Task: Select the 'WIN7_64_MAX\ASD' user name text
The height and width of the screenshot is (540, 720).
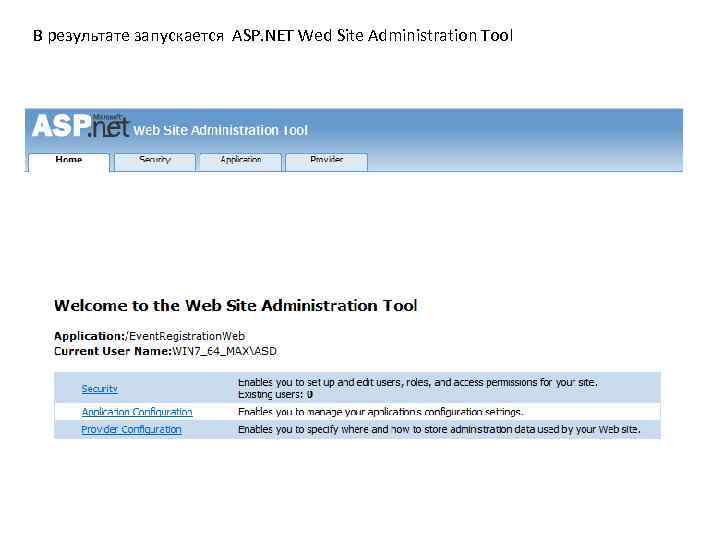Action: pos(225,351)
